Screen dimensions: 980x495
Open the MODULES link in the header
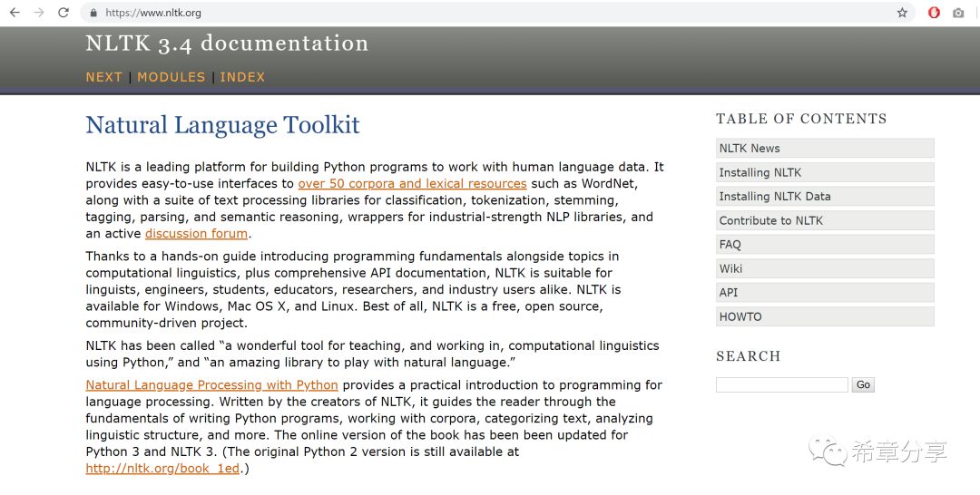click(x=171, y=77)
